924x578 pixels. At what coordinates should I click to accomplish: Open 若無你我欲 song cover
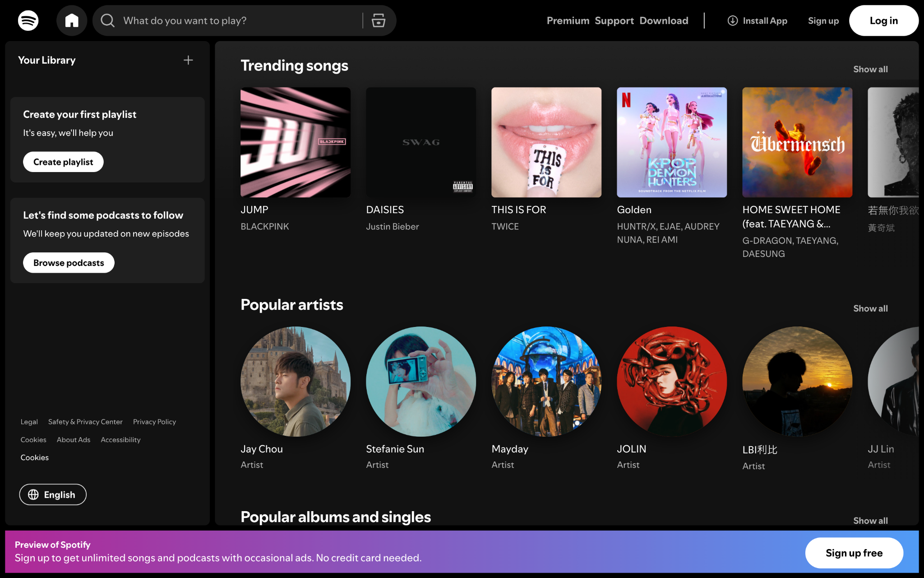click(x=893, y=142)
